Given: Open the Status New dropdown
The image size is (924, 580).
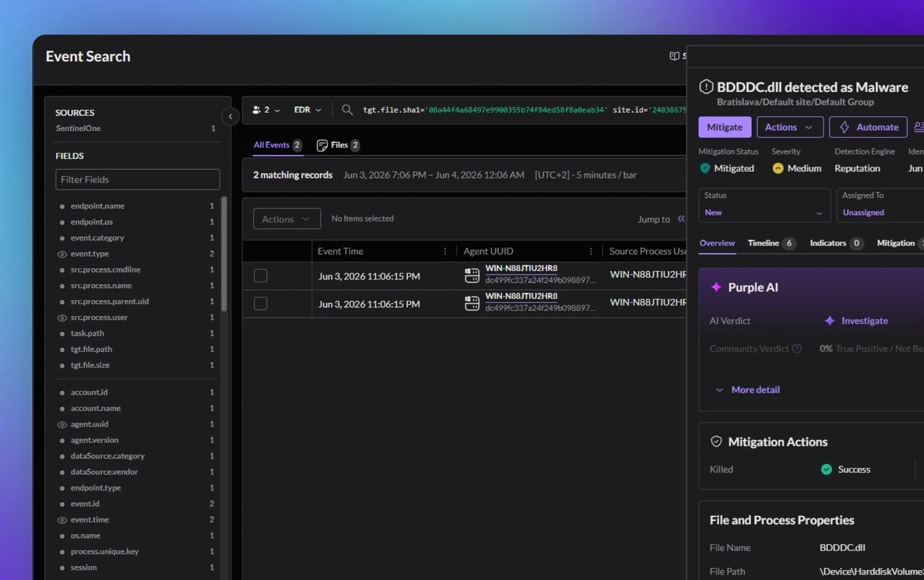Looking at the screenshot, I should coord(764,205).
